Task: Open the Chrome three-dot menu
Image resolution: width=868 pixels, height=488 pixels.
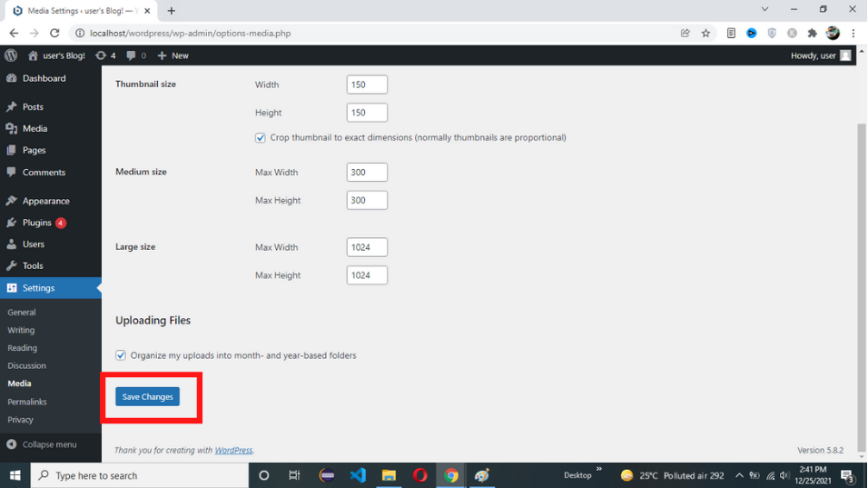Action: point(853,34)
